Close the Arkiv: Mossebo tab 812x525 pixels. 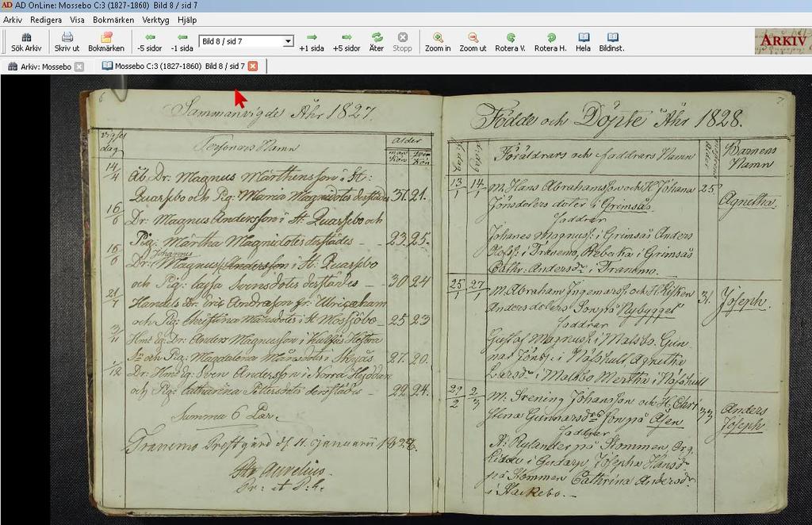[79, 67]
